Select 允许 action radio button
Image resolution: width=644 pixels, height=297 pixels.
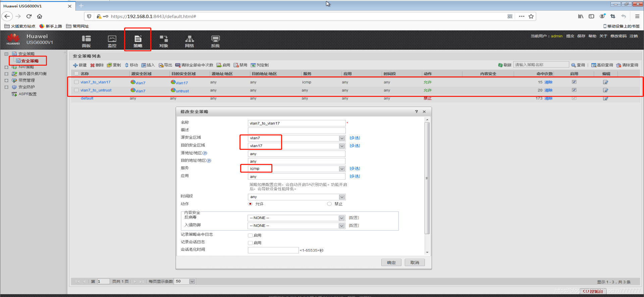pyautogui.click(x=250, y=204)
